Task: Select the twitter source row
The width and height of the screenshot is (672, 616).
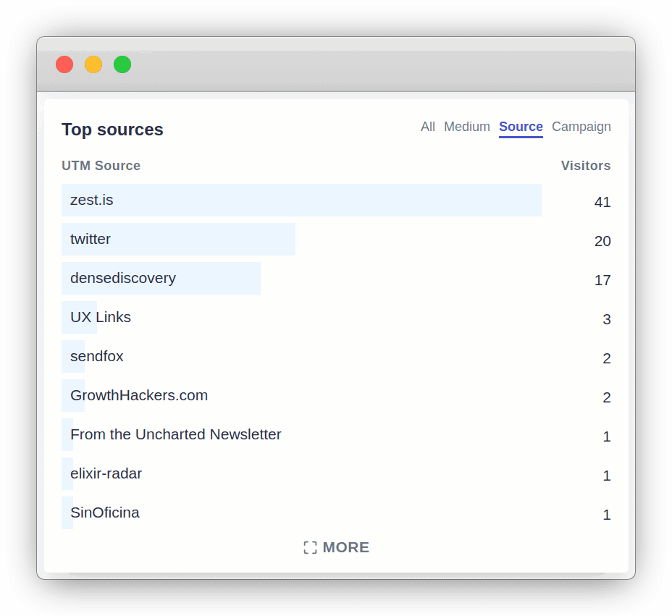Action: click(x=90, y=239)
